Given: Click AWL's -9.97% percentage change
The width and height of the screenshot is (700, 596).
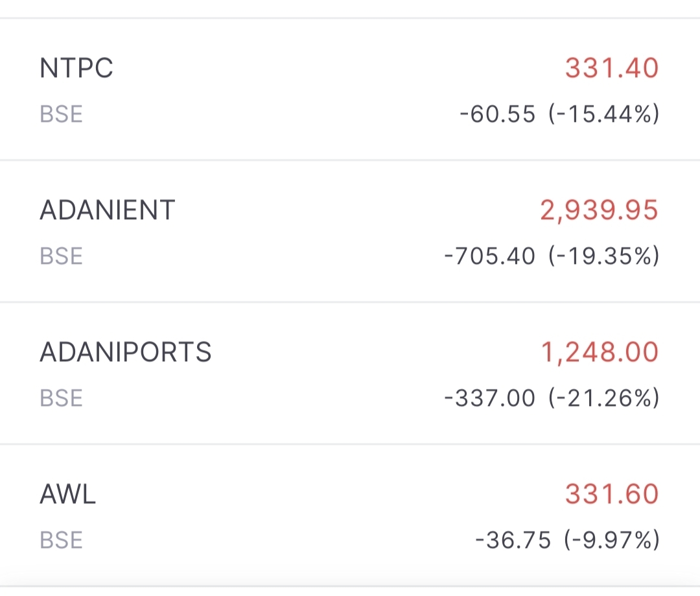Looking at the screenshot, I should click(611, 540).
